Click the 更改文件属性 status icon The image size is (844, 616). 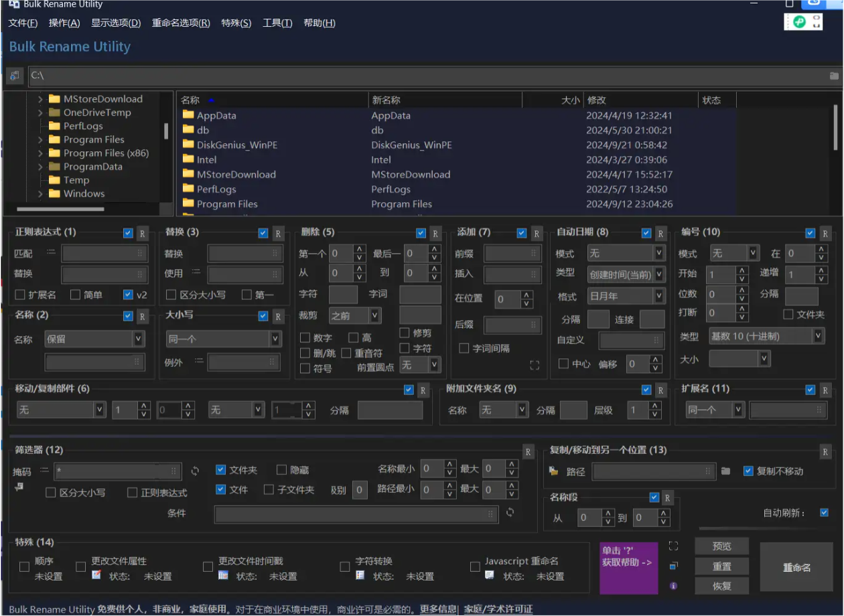pos(96,575)
